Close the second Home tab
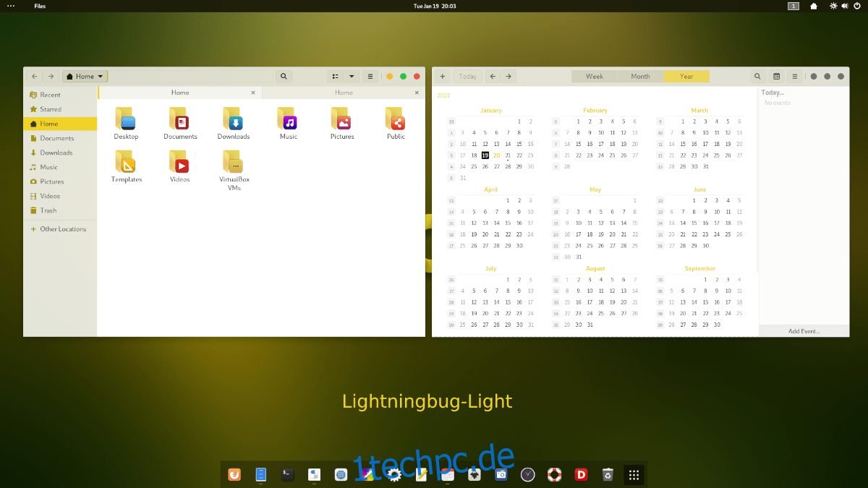868x488 pixels. tap(417, 93)
